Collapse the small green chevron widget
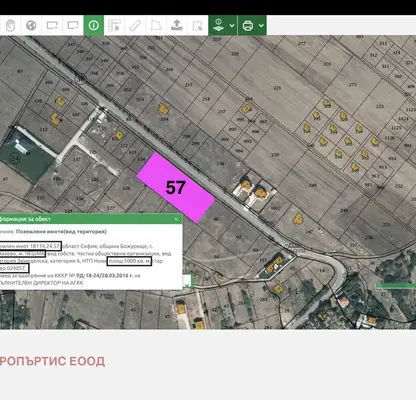416x400 pixels. coord(187,285)
